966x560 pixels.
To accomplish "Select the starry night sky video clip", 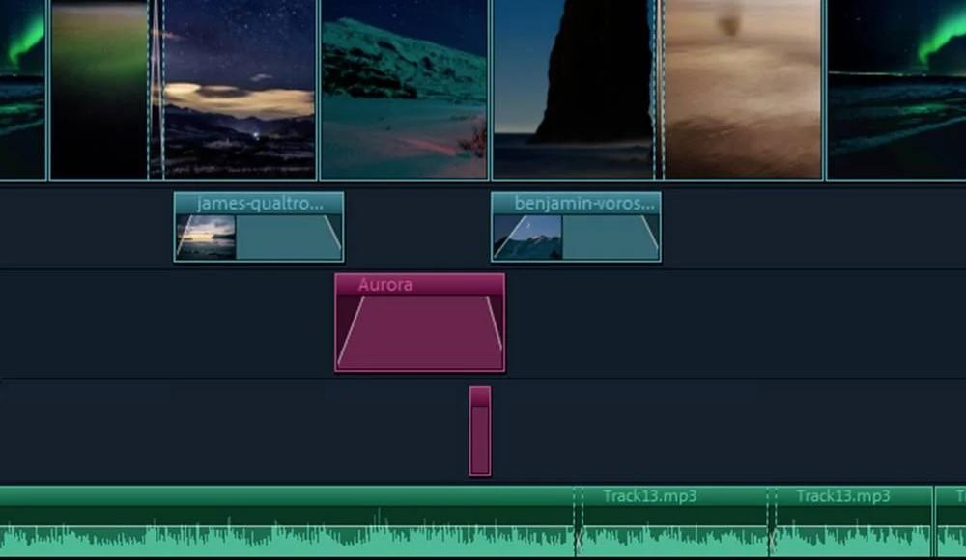I will click(240, 89).
